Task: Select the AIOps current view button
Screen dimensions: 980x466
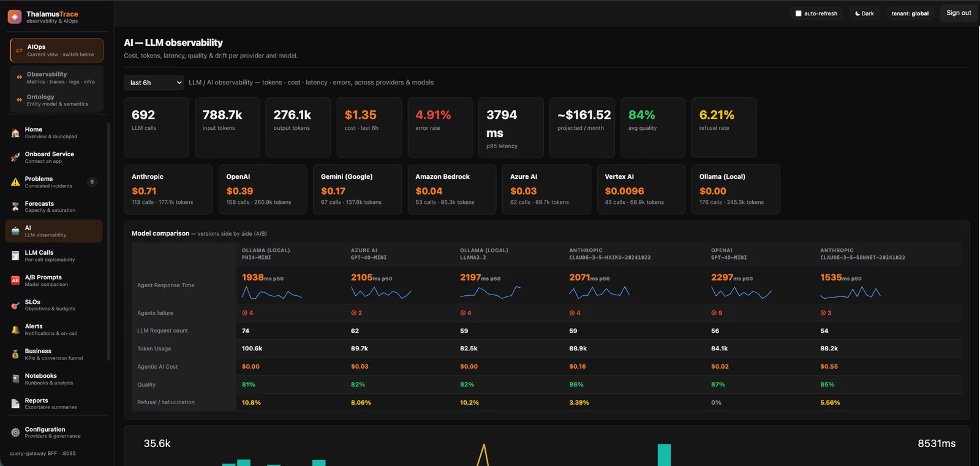Action: click(56, 50)
